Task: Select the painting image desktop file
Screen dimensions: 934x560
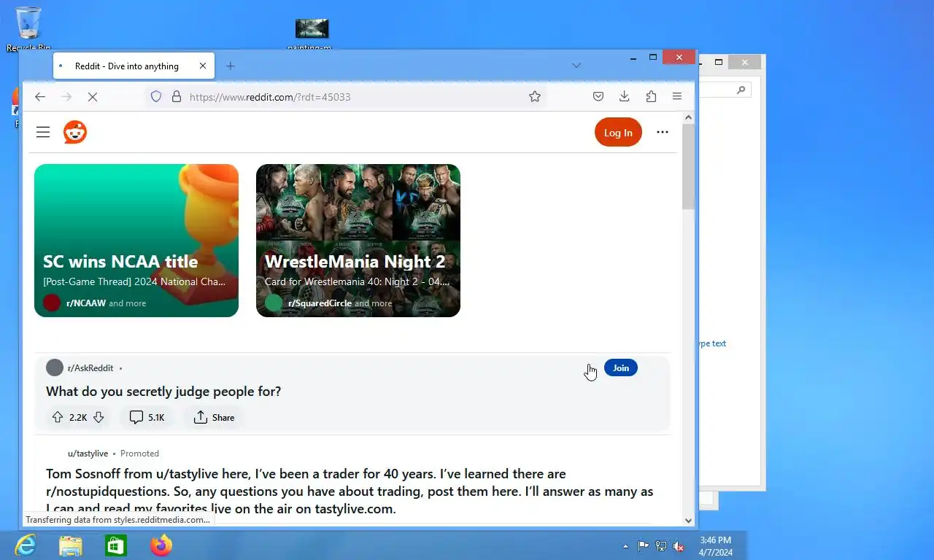Action: 312,34
